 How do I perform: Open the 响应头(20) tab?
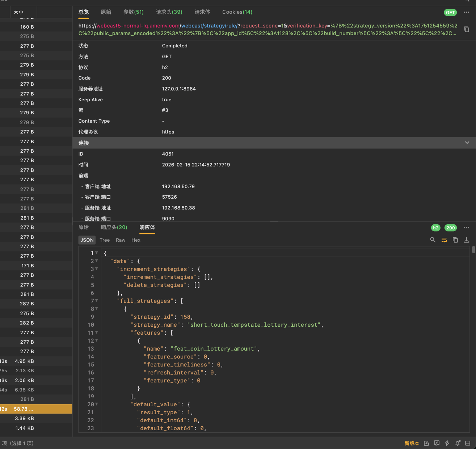click(x=114, y=227)
